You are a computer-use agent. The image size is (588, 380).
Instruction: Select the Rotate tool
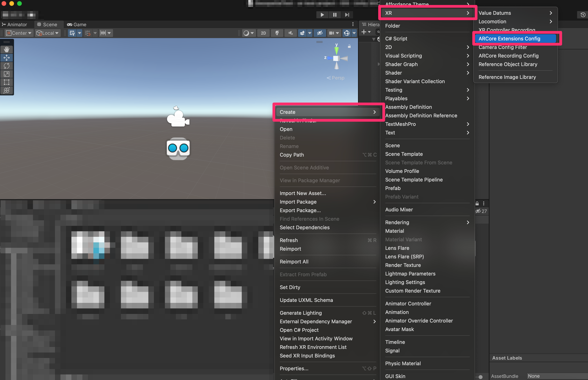click(7, 66)
